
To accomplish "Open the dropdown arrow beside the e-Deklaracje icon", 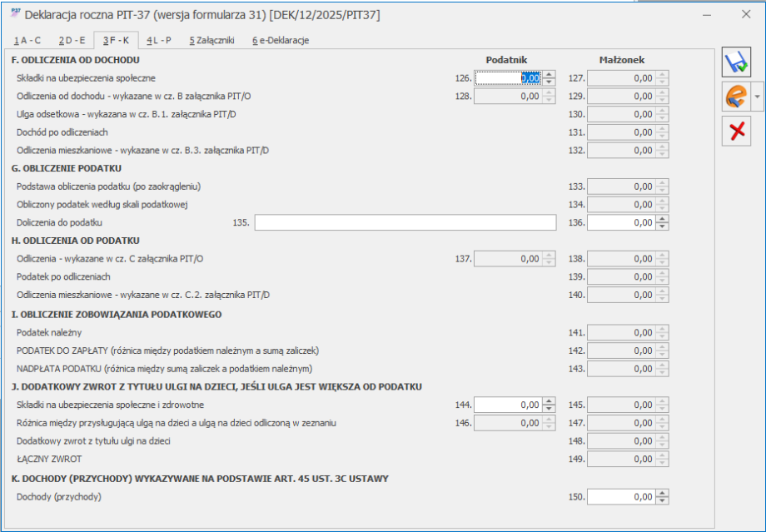I will [x=757, y=97].
